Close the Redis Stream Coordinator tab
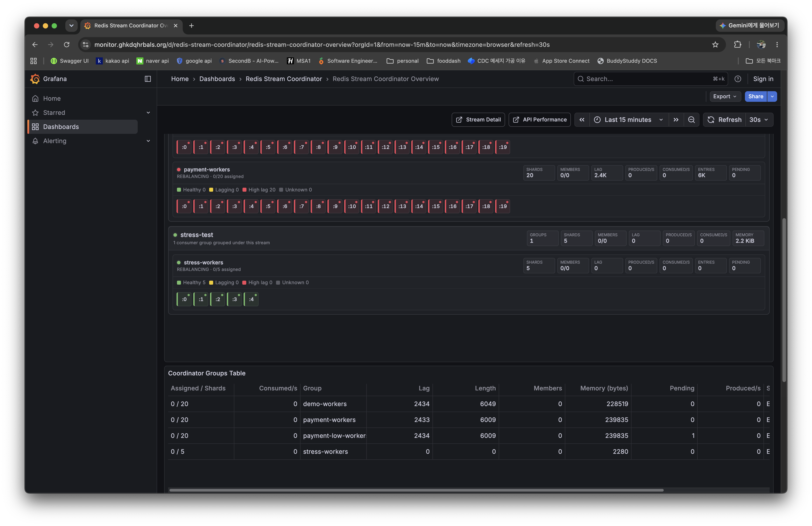This screenshot has width=812, height=526. point(176,26)
